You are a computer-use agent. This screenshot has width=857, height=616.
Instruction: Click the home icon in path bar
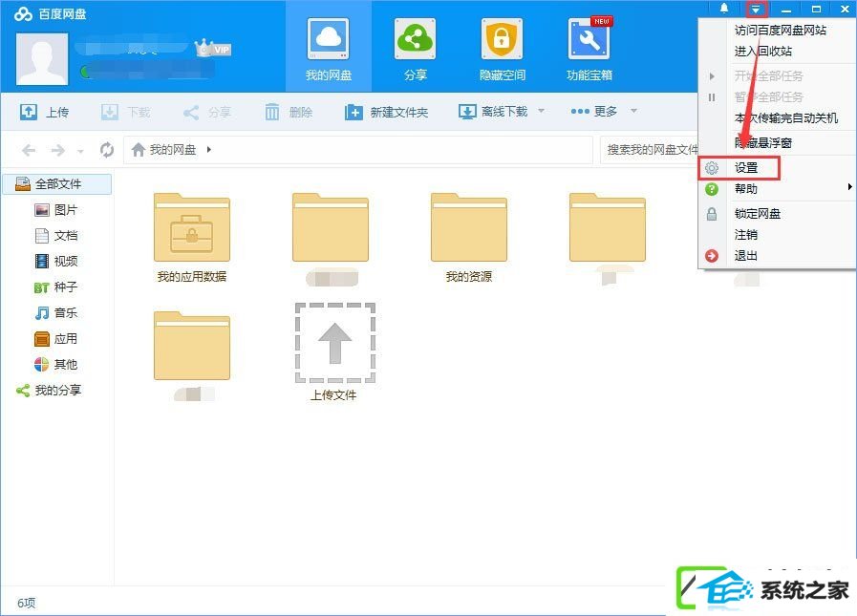(139, 149)
